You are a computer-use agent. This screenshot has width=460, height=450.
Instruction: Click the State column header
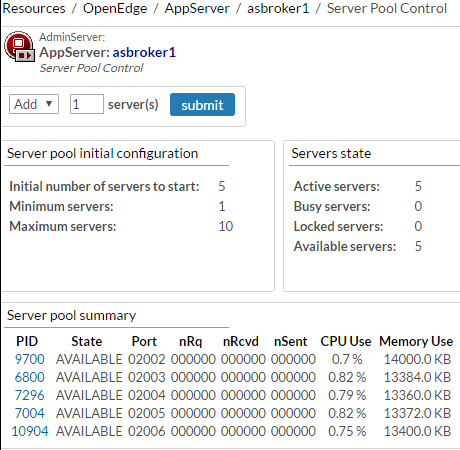[87, 341]
